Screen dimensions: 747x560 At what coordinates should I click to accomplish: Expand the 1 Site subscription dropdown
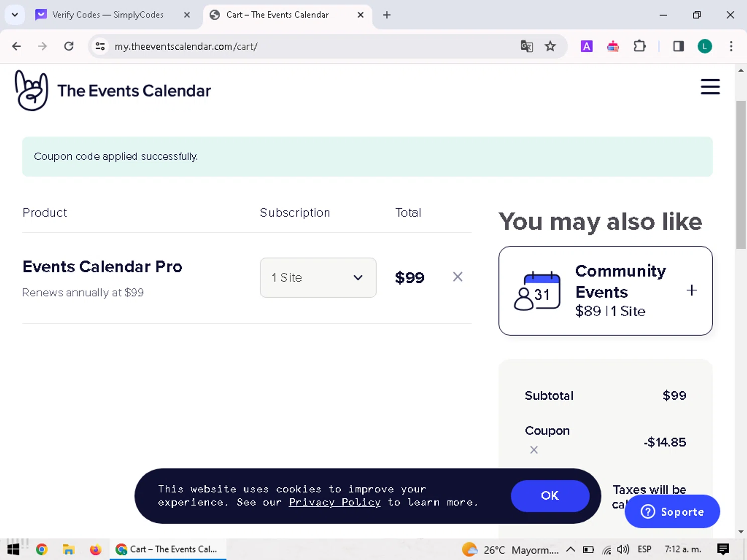point(318,278)
